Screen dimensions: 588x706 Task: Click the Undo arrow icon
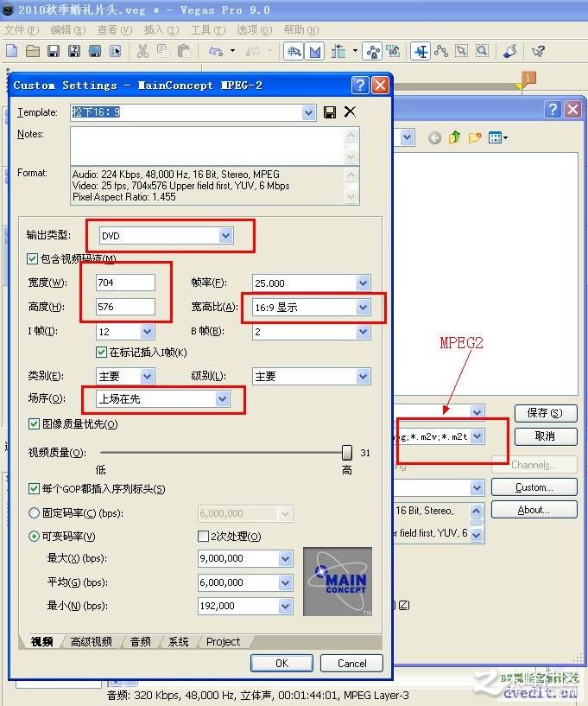(x=216, y=51)
